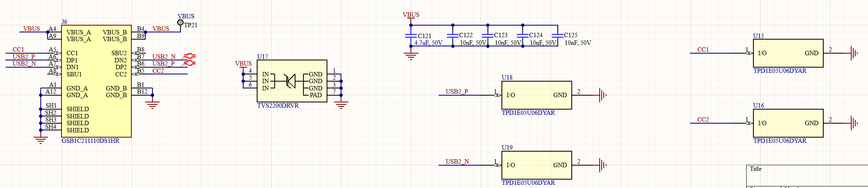This screenshot has height=188, width=868.
Task: Click the TP21 test point circle
Action: coord(180,22)
